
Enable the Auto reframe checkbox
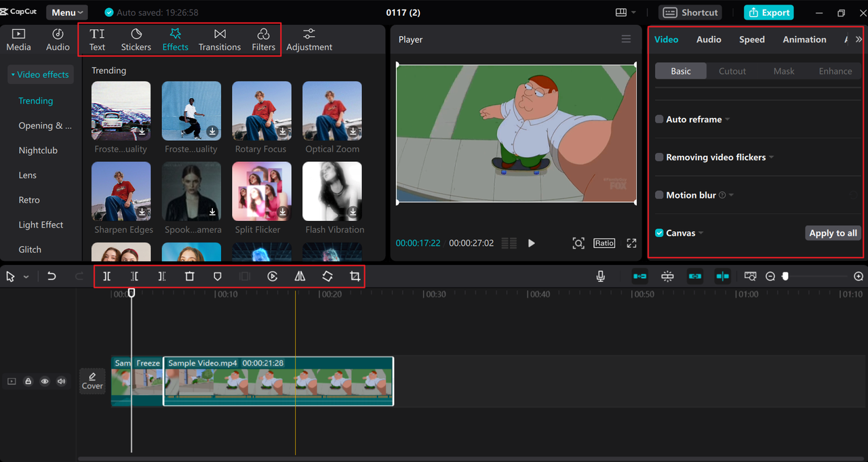(659, 119)
